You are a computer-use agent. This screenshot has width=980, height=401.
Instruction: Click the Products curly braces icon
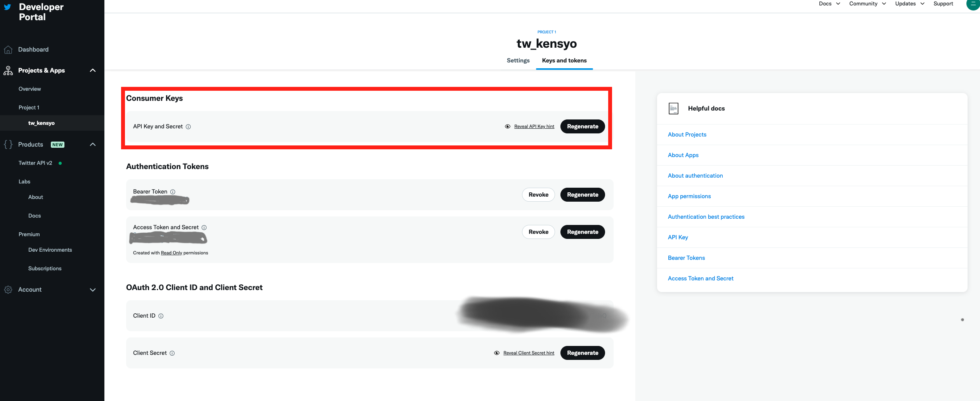point(8,145)
